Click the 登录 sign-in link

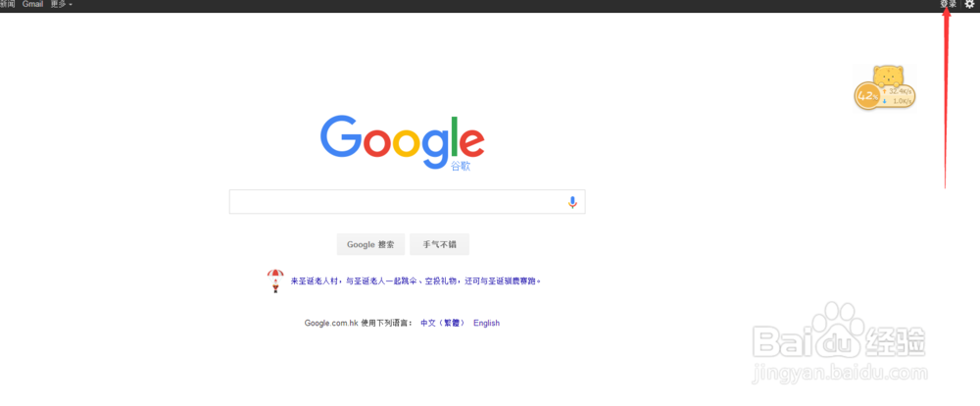point(948,4)
